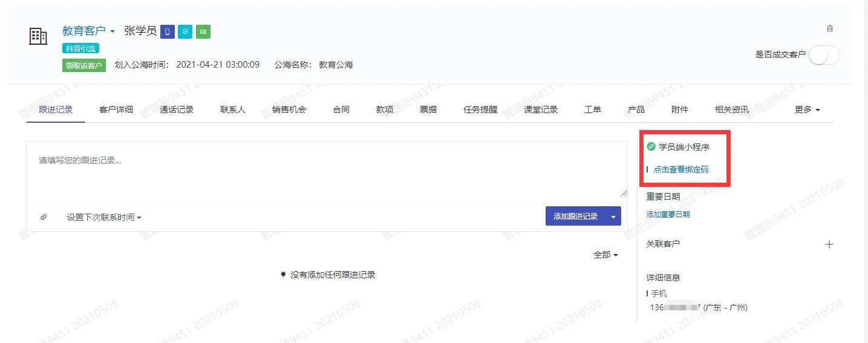
Task: Click the 详细信息 section heading
Action: click(x=663, y=278)
